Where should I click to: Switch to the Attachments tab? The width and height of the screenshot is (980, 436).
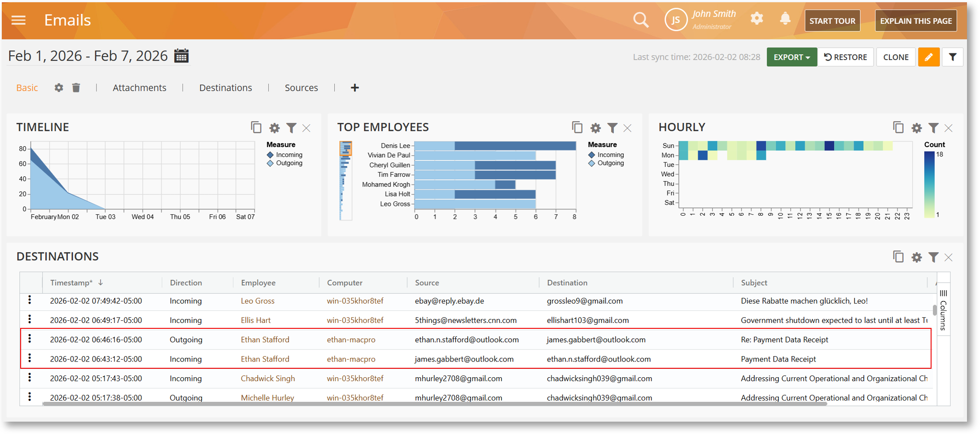(x=139, y=88)
